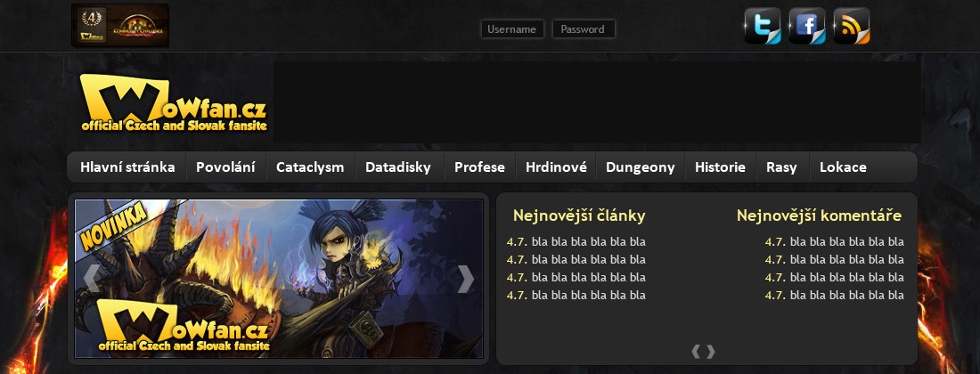Open last comment link under Nejnovější komentáře
The height and width of the screenshot is (374, 980).
click(835, 295)
